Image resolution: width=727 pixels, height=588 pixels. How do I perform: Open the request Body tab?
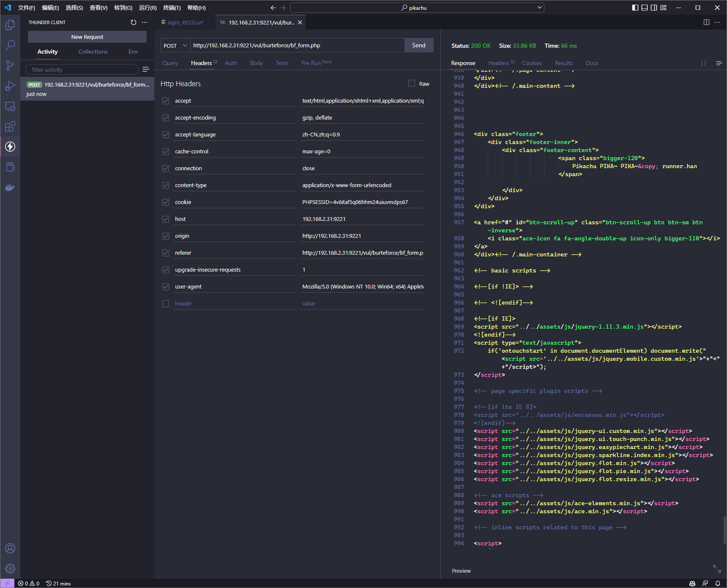tap(257, 63)
